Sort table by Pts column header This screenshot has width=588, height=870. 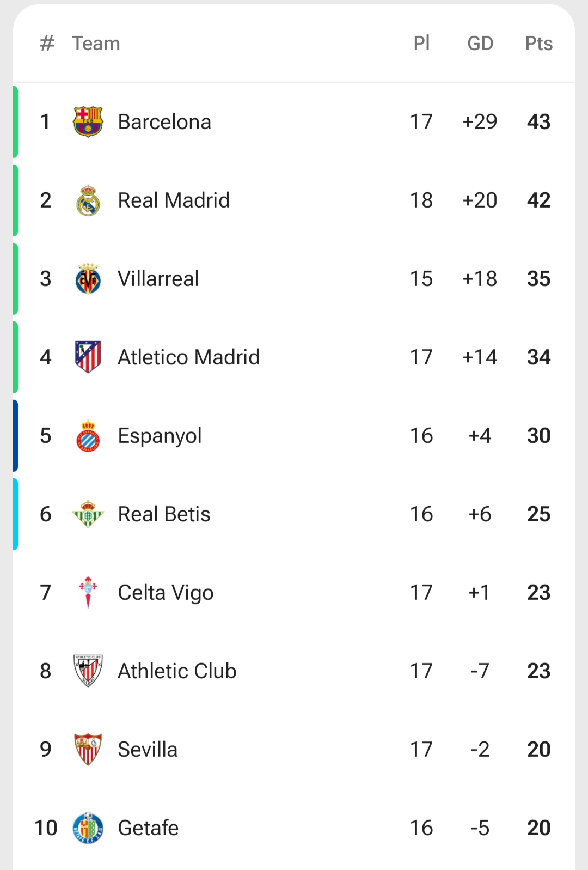tap(538, 44)
